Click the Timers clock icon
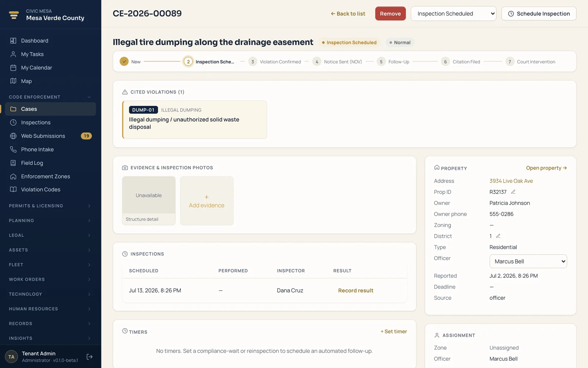Screen dimensions: 588x368 pos(125,331)
